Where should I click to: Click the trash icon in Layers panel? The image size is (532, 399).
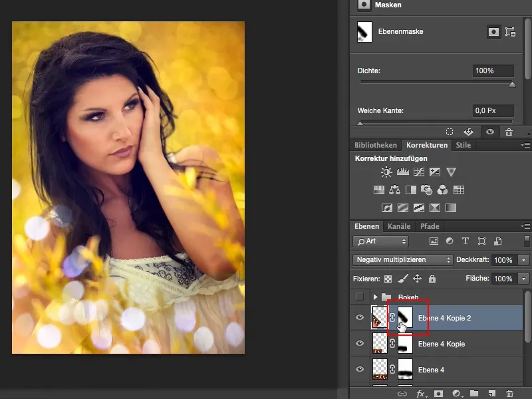(x=509, y=393)
